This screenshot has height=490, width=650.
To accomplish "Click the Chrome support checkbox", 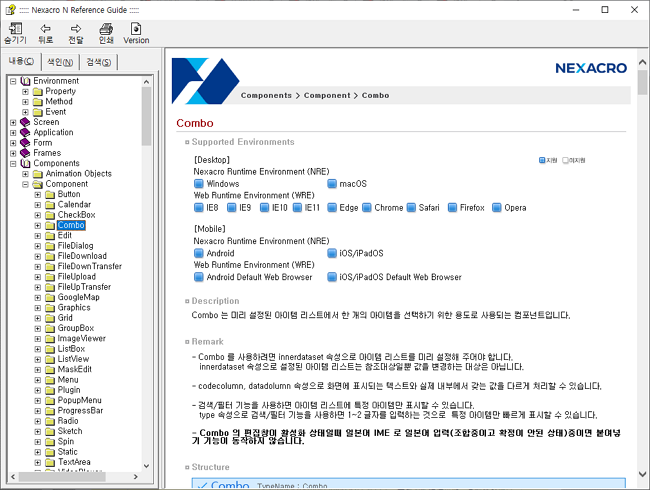I will pyautogui.click(x=367, y=208).
